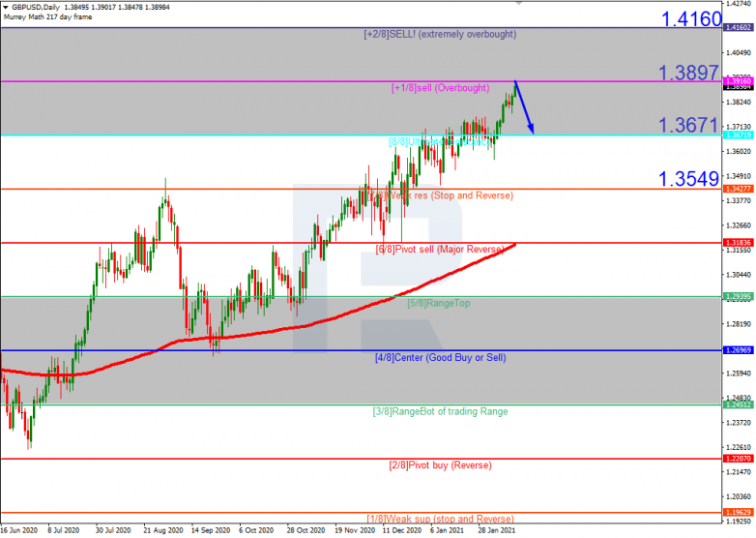Click the [+1/8]sell (Overbought) label
The width and height of the screenshot is (756, 538).
[x=440, y=88]
